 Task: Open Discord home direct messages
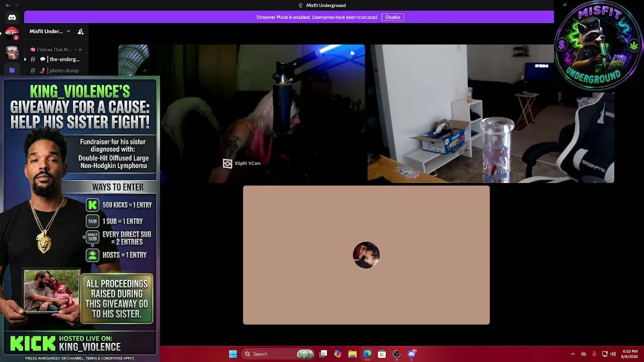pos(12,18)
